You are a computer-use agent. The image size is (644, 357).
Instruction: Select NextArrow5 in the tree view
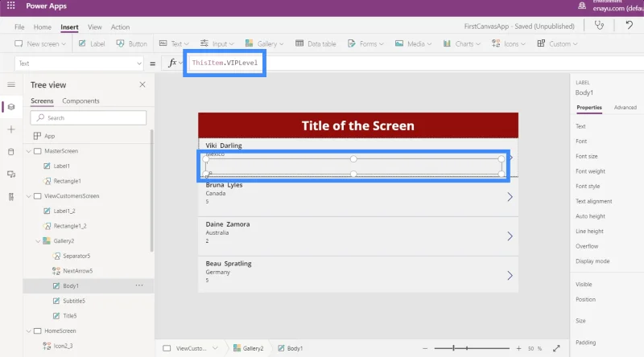click(x=77, y=271)
